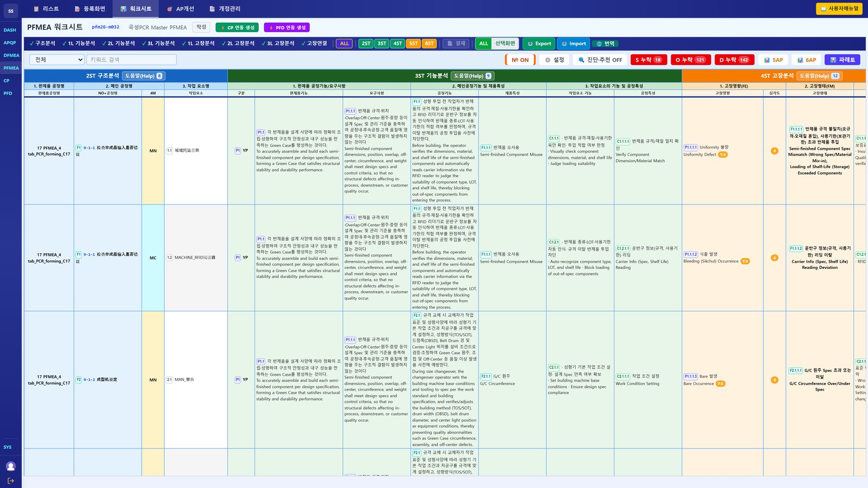868x488 pixels.
Task: Open the 6AP chart view
Action: pos(806,60)
